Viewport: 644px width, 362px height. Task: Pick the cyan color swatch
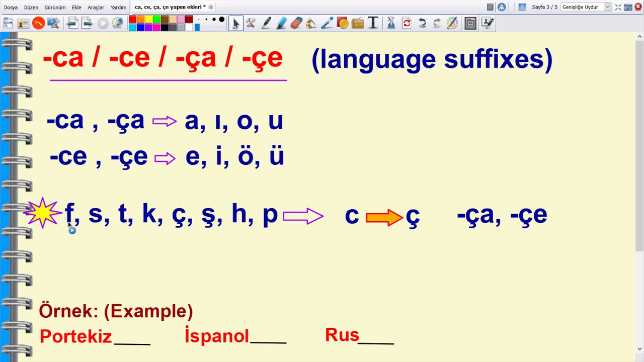(x=132, y=27)
